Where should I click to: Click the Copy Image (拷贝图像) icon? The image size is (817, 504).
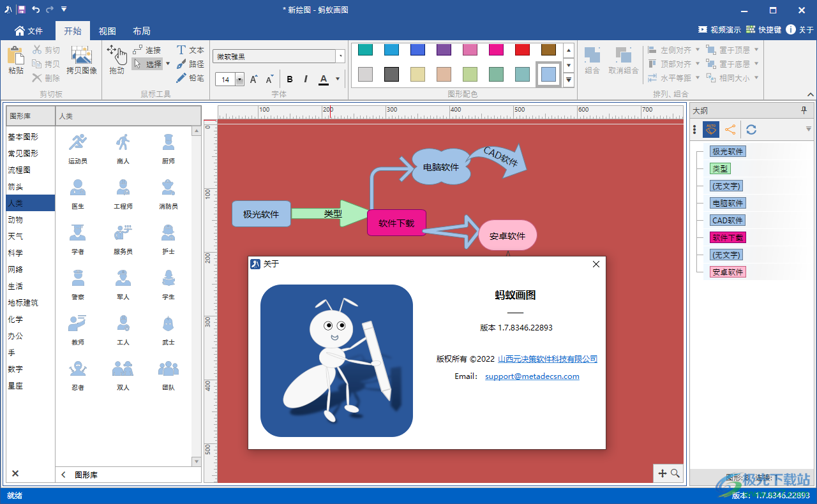pos(82,59)
